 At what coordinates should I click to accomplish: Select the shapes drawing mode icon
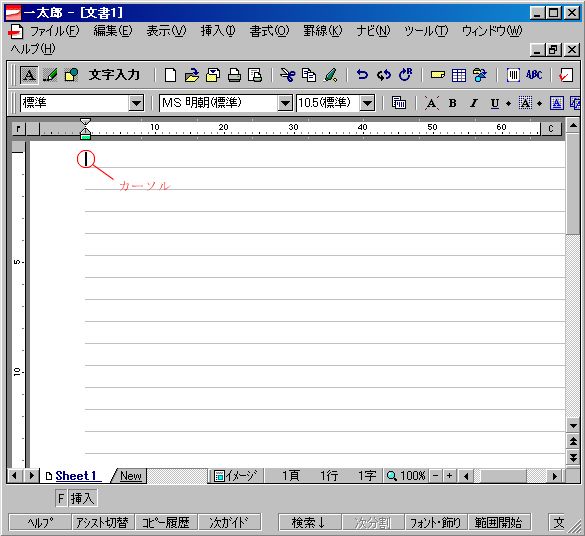coord(71,75)
